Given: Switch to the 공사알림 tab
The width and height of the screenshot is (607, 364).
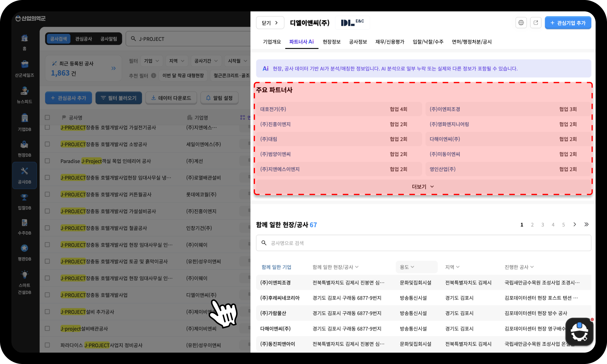Looking at the screenshot, I should 109,39.
